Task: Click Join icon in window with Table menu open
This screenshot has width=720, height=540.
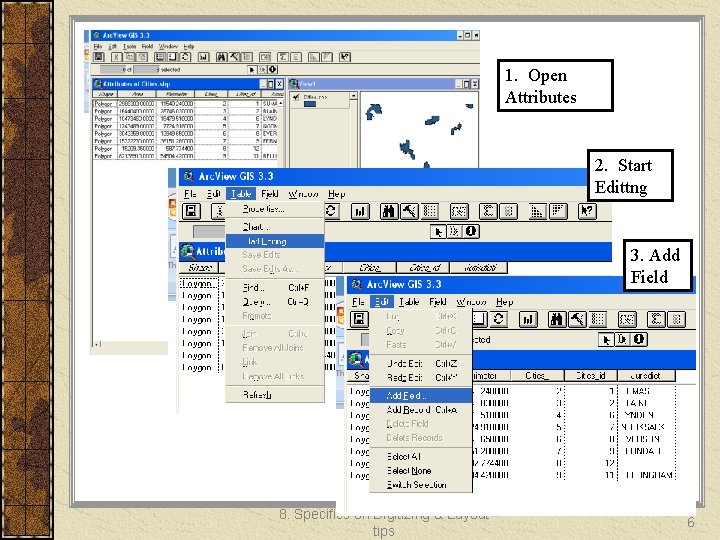Action: pyautogui.click(x=459, y=211)
